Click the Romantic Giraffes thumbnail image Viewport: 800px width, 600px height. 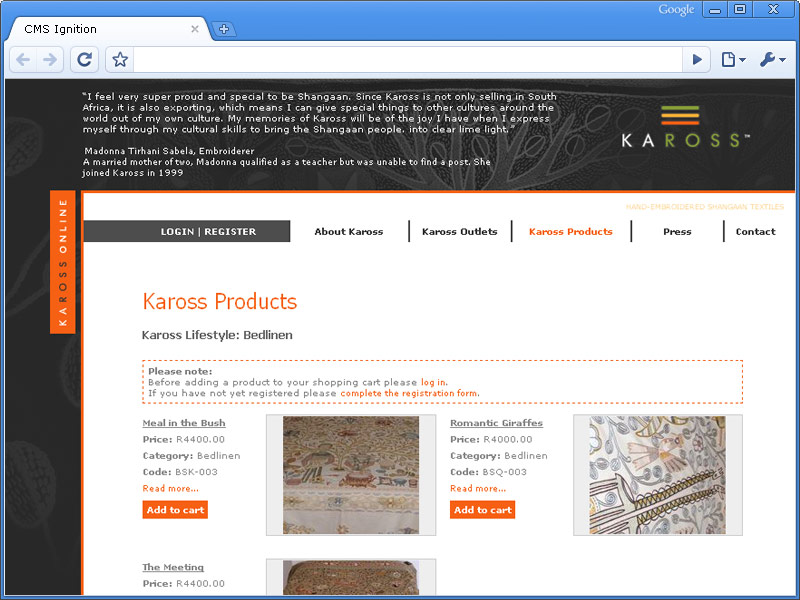[x=658, y=475]
